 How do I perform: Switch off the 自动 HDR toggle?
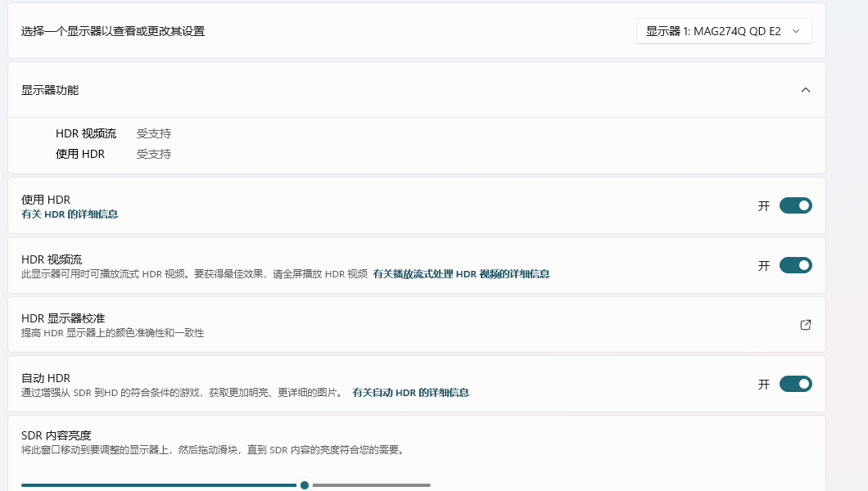coord(795,384)
